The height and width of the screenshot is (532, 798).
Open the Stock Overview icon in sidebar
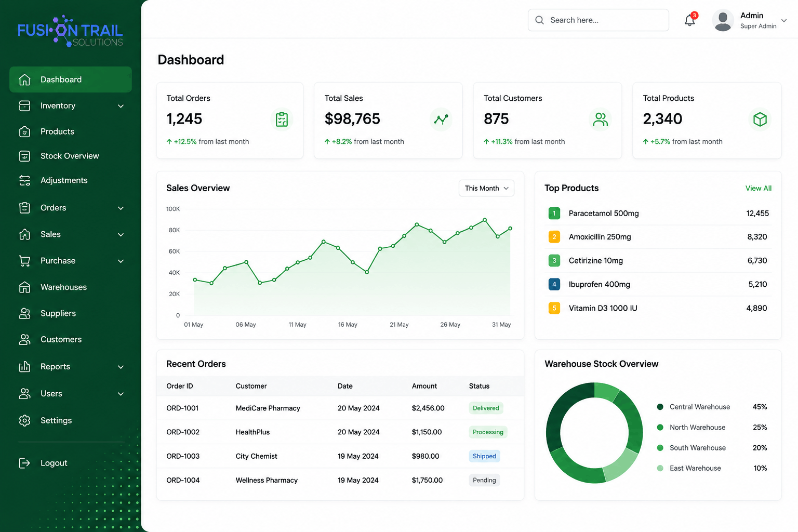coord(24,156)
